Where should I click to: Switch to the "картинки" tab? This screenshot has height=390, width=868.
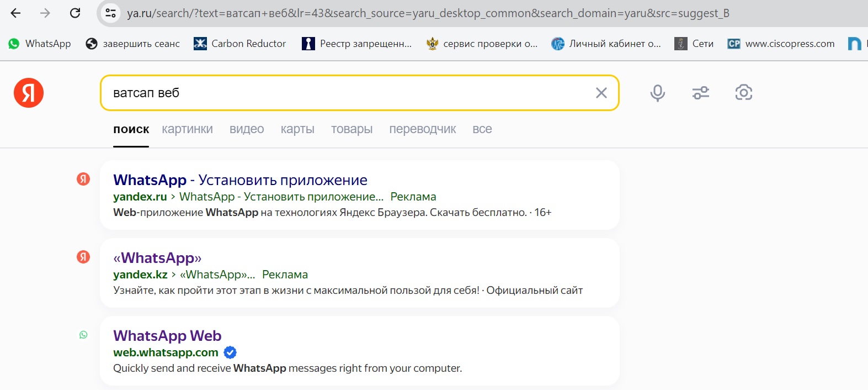[x=188, y=129]
